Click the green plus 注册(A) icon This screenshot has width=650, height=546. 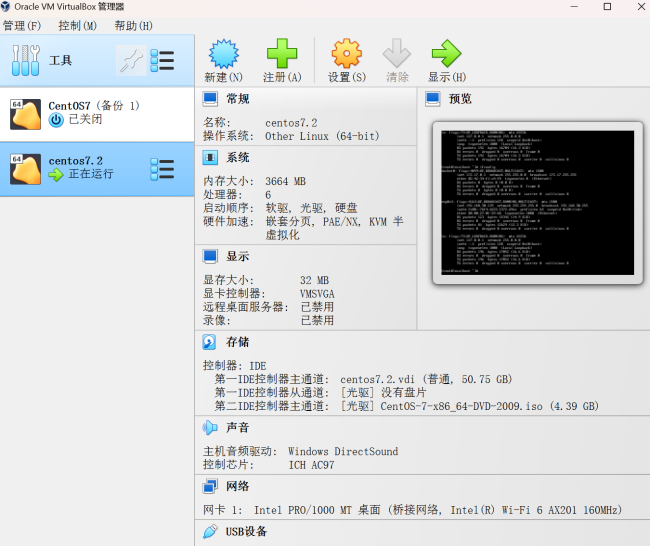(x=282, y=53)
